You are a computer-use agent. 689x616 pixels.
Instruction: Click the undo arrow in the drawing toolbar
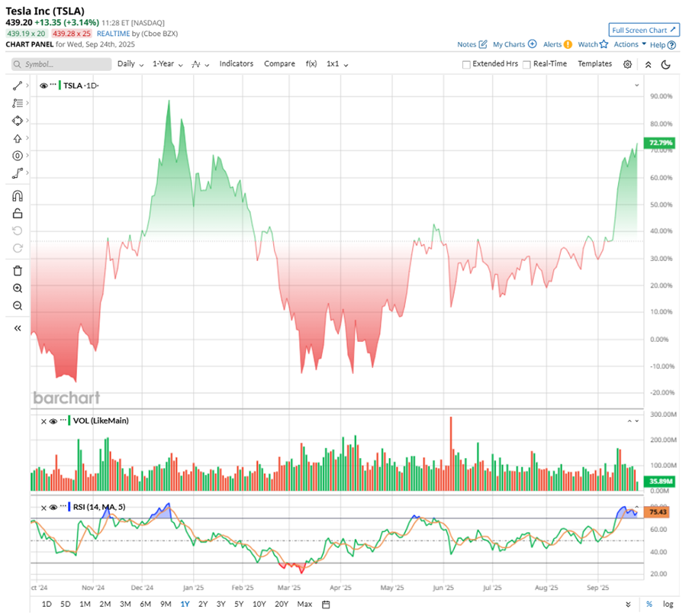[17, 231]
